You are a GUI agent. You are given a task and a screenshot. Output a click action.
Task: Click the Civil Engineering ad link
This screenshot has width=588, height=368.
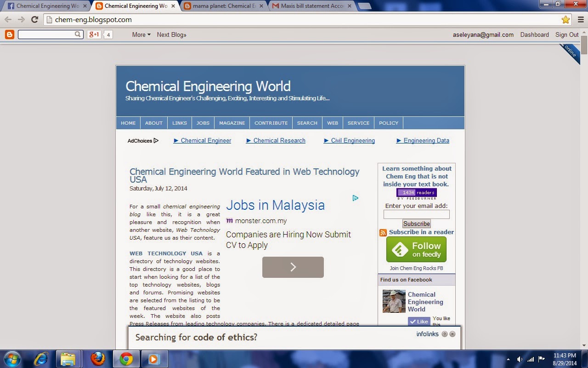coord(349,141)
